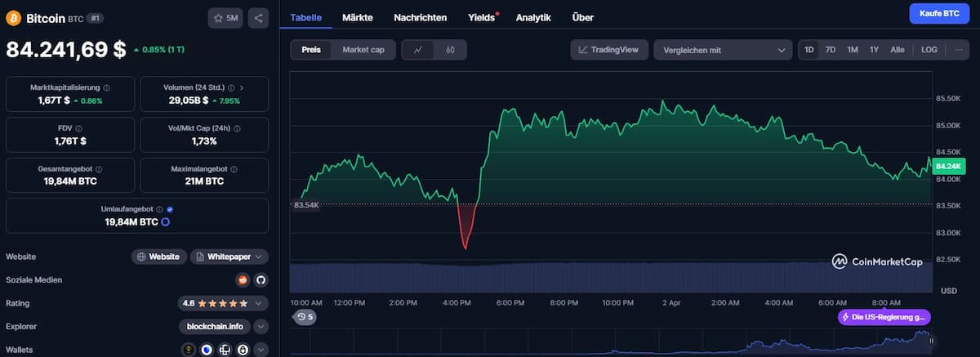The height and width of the screenshot is (357, 980).
Task: Toggle LOG scale on chart
Action: coord(929,50)
